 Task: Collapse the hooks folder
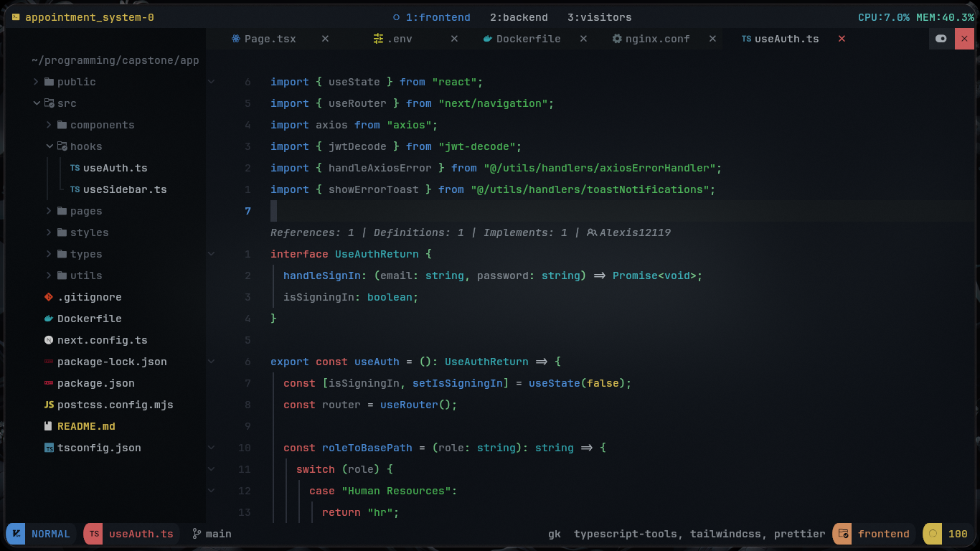click(x=49, y=146)
